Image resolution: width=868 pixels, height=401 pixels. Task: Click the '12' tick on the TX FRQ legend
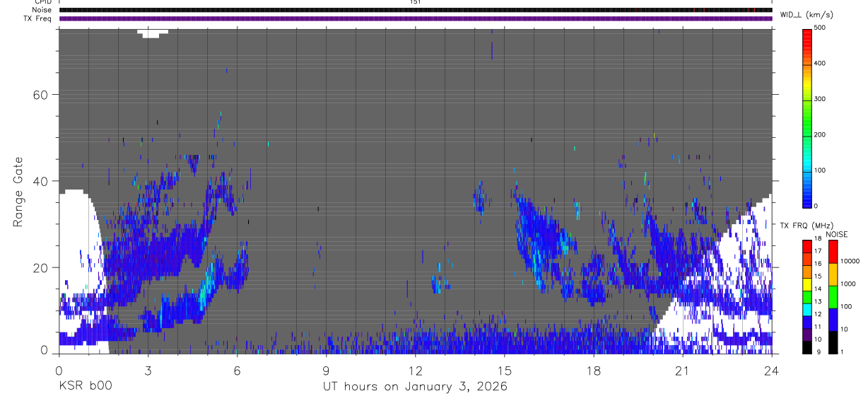(818, 314)
